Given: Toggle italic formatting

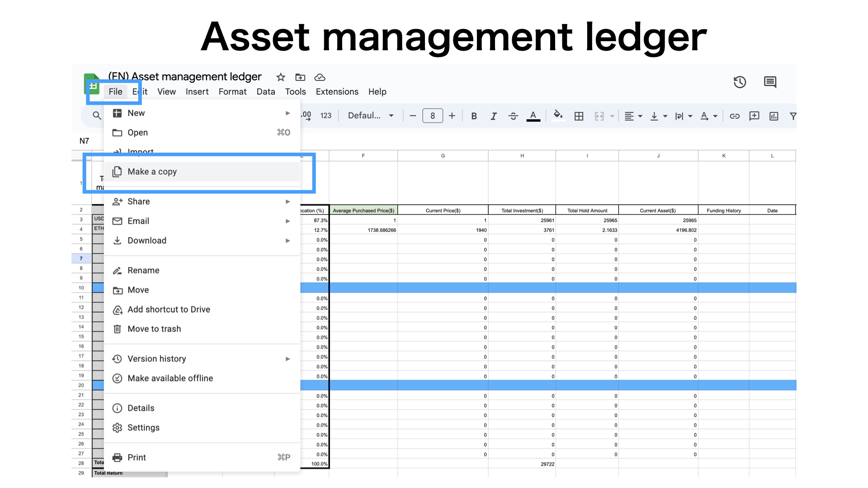Looking at the screenshot, I should point(494,116).
